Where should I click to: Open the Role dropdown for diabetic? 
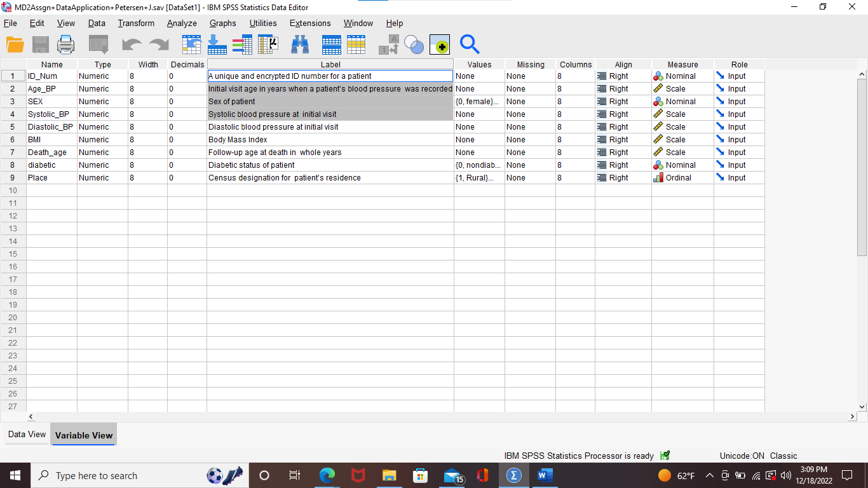tap(738, 165)
